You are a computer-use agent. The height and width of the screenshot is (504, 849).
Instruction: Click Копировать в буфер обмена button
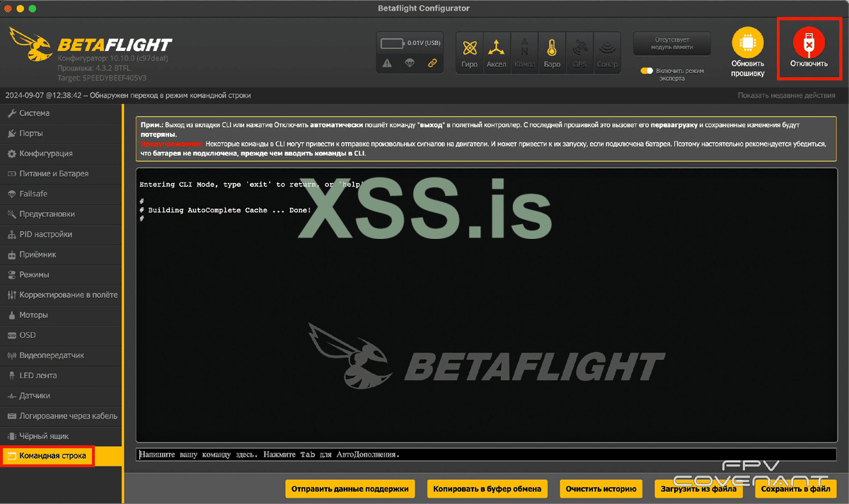[x=487, y=488]
